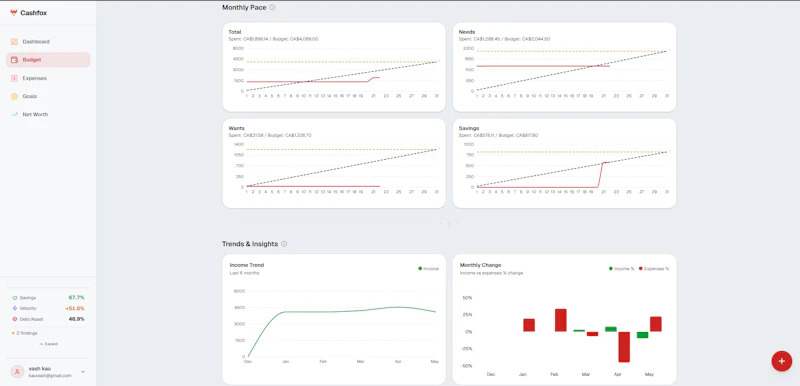Toggle the Income legend item in Income Trend
The image size is (800, 386).
click(x=429, y=268)
